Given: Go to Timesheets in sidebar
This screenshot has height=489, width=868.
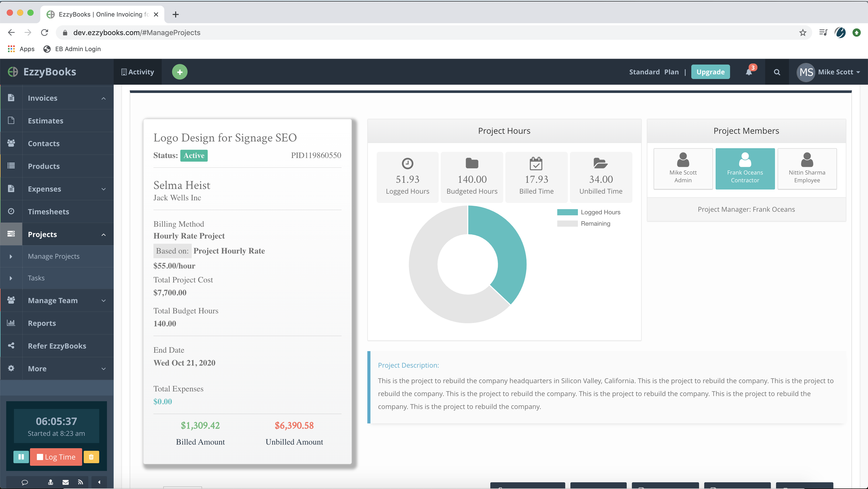Looking at the screenshot, I should [49, 211].
